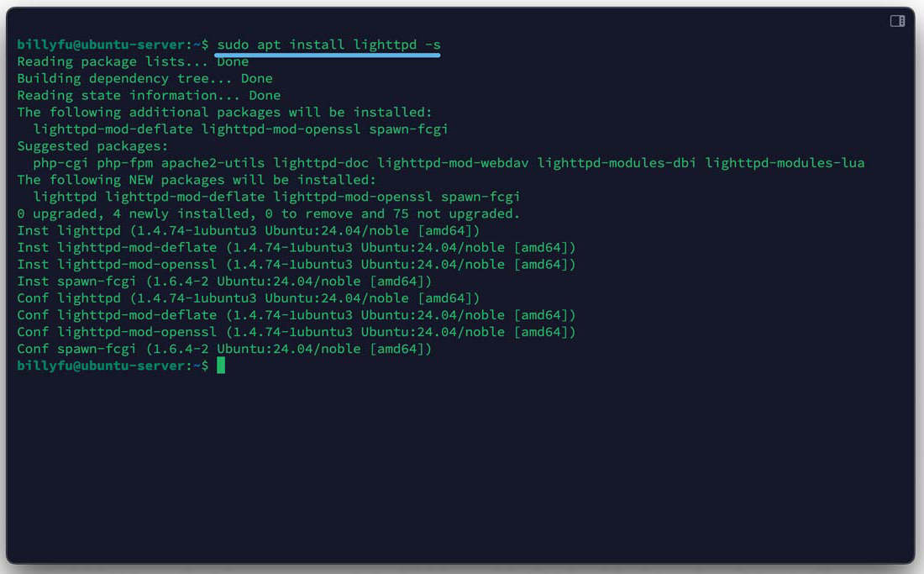Screen dimensions: 924x574
Task: Click 'php-cgi' in the suggested packages
Action: pyautogui.click(x=60, y=163)
